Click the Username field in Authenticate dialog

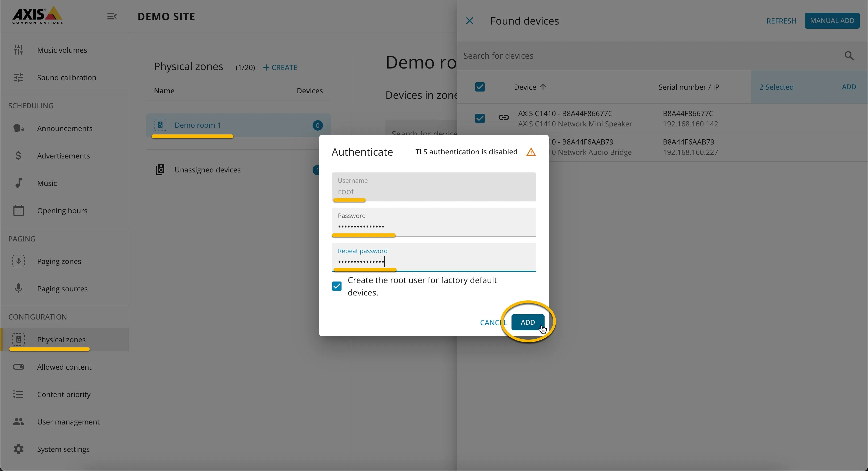[434, 187]
